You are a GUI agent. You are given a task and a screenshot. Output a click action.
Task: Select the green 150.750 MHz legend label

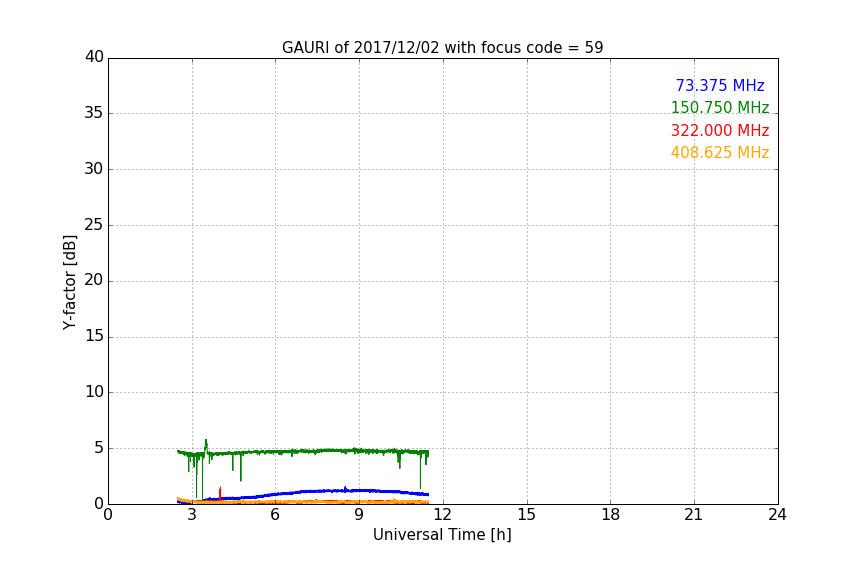point(720,107)
